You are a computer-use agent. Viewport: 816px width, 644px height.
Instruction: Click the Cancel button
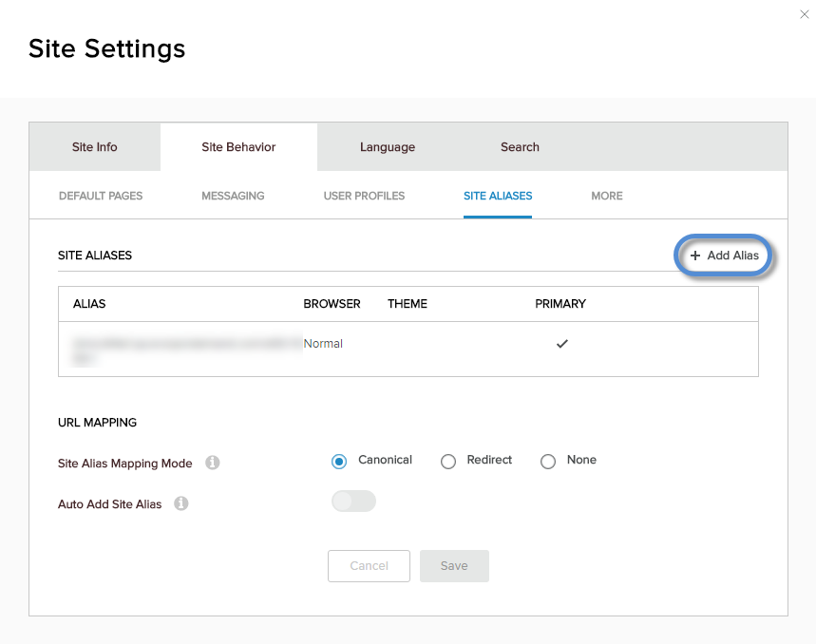point(369,565)
